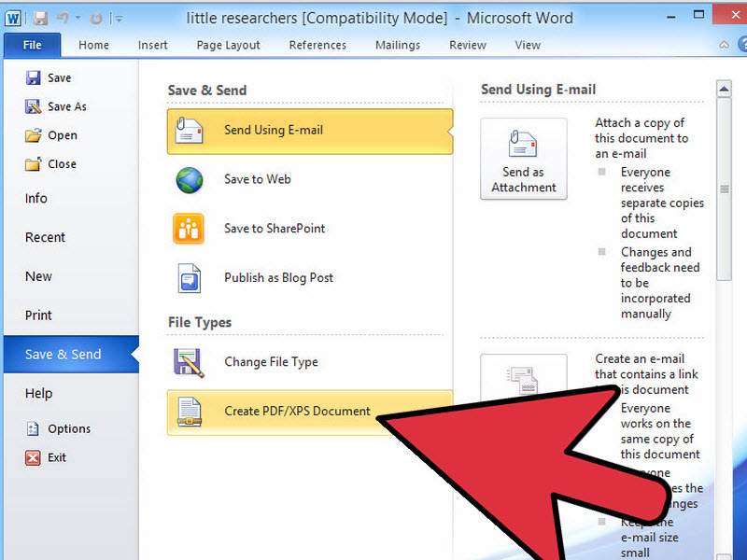Click the 'Change File Type' label

tap(271, 362)
